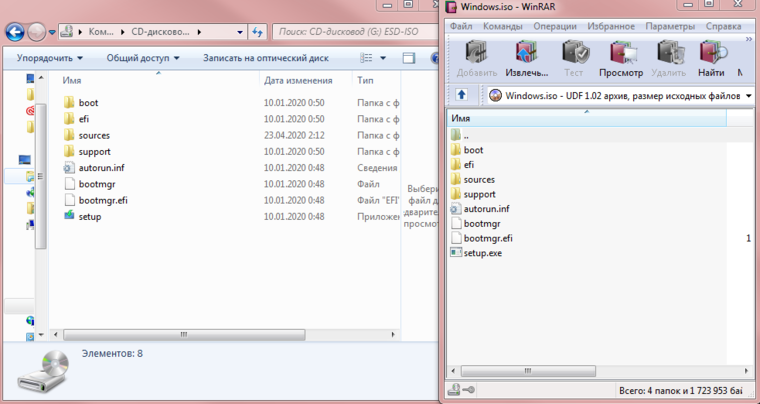Open the Explorer address bar history dropdown
The width and height of the screenshot is (760, 404).
[240, 32]
